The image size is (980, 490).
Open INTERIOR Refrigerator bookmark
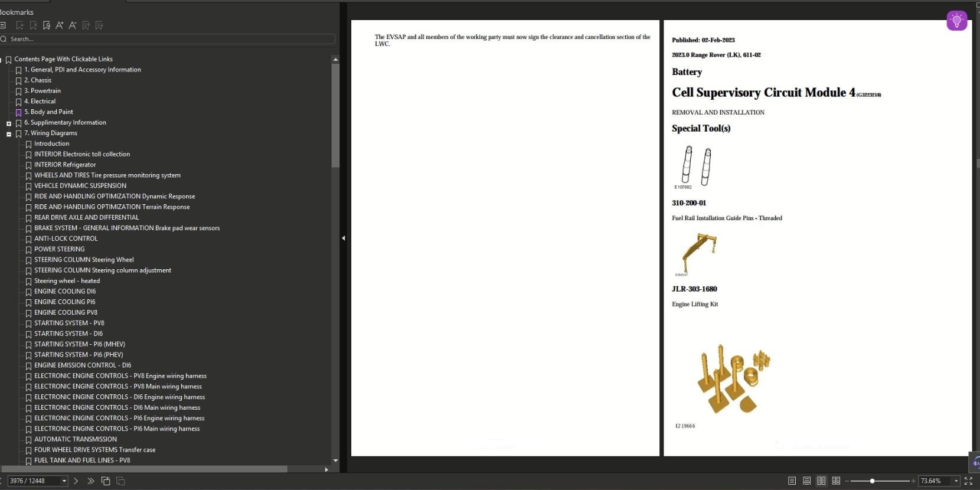coord(65,165)
